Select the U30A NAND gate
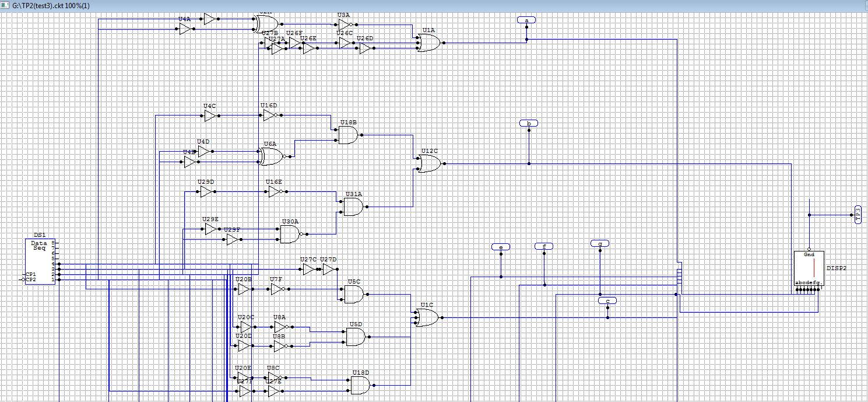The height and width of the screenshot is (402, 868). [289, 235]
